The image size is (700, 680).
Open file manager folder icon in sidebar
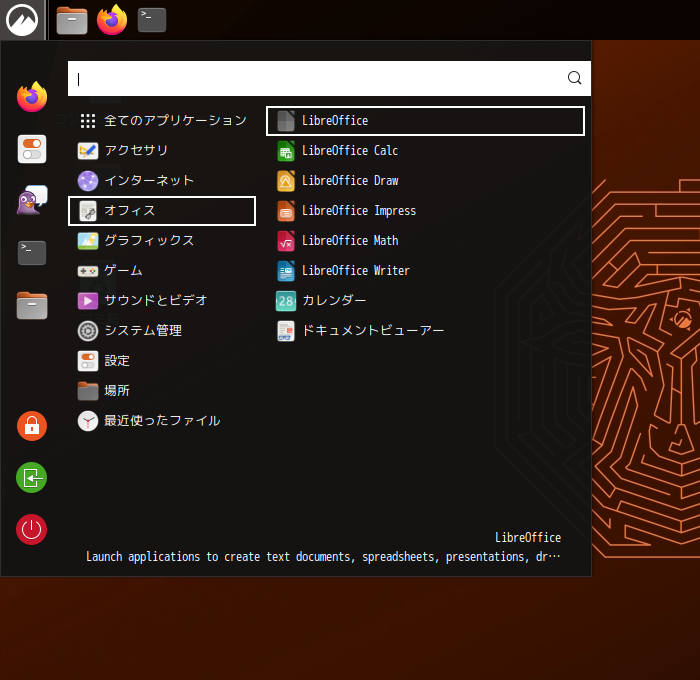pos(32,306)
